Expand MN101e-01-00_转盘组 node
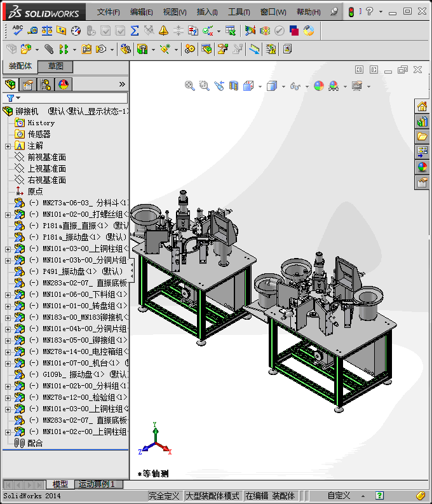 coord(8,306)
